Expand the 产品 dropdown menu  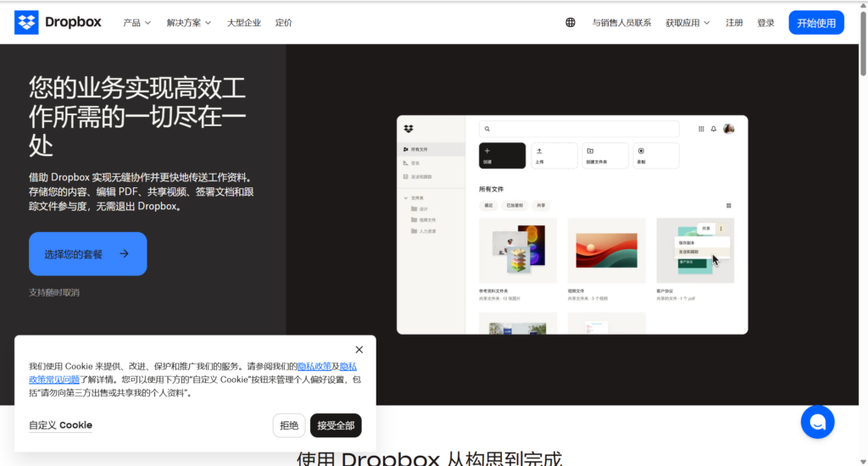[x=136, y=23]
